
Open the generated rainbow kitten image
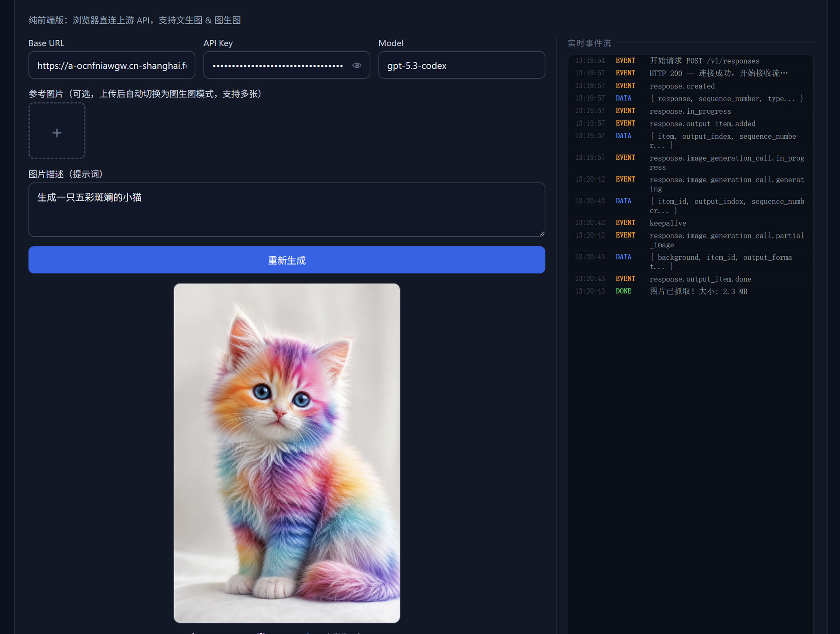287,453
